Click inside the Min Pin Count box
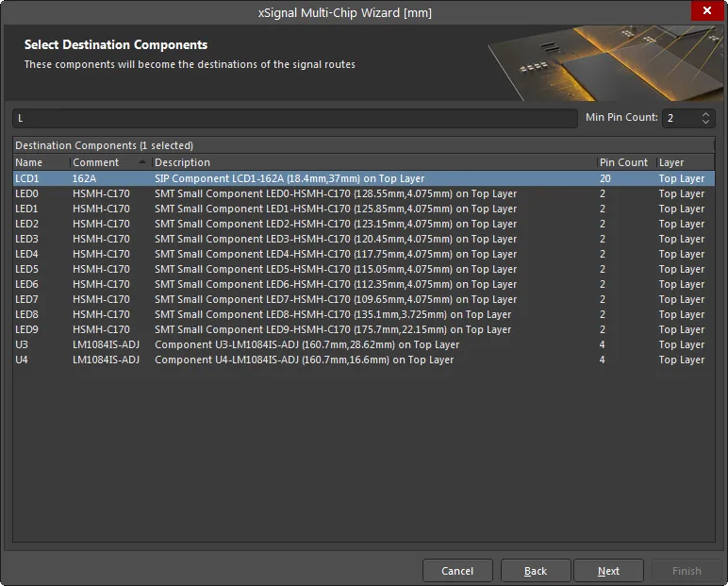Screen dimensions: 728x586 click(x=679, y=118)
